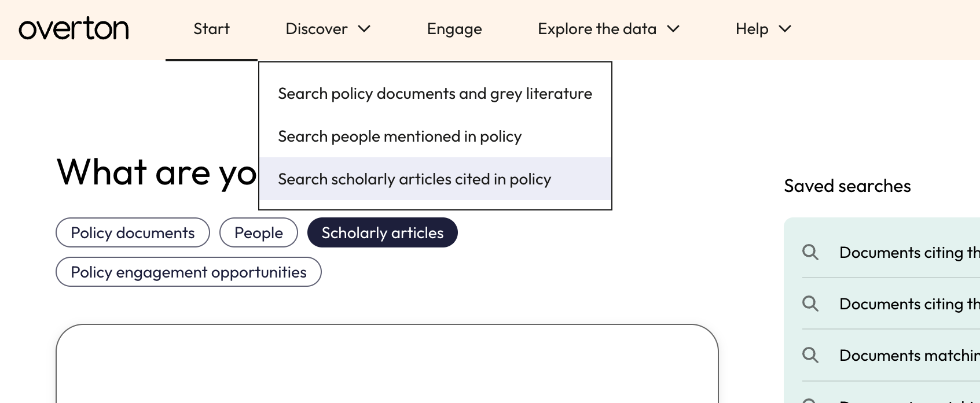Screen dimensions: 980x403
Task: Choose the Scholarly articles pill
Action: click(383, 232)
